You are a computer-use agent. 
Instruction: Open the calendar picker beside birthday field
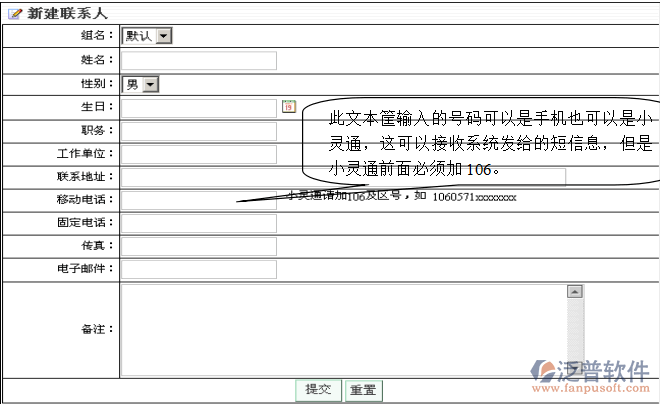tap(288, 106)
